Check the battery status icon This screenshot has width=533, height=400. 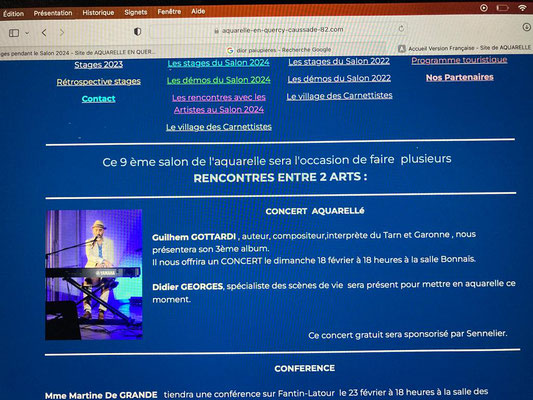(503, 7)
